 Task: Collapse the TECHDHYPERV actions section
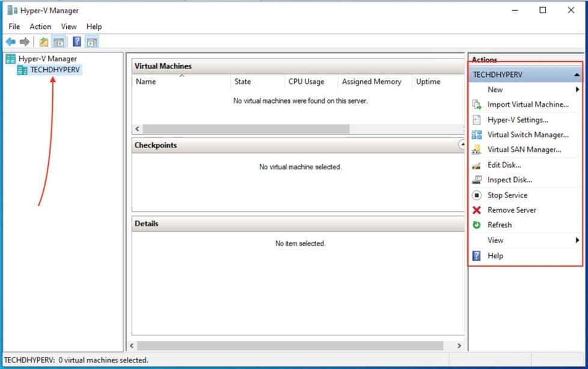coord(577,75)
